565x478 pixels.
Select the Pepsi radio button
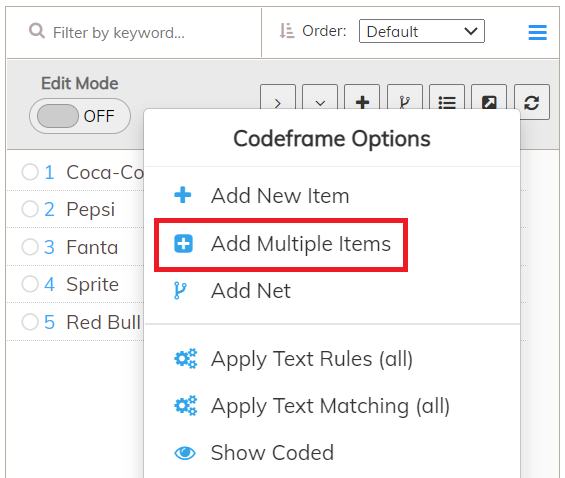[x=30, y=209]
